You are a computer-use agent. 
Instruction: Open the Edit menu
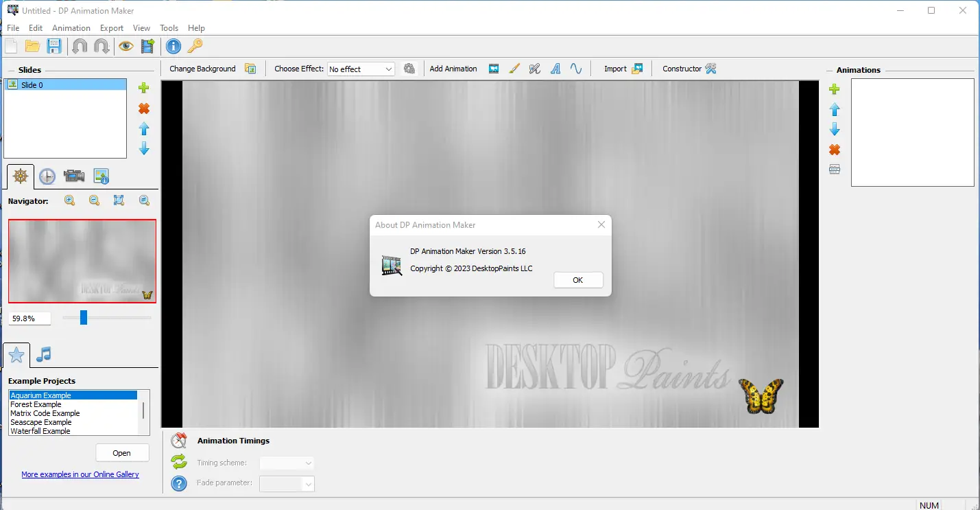tap(36, 28)
